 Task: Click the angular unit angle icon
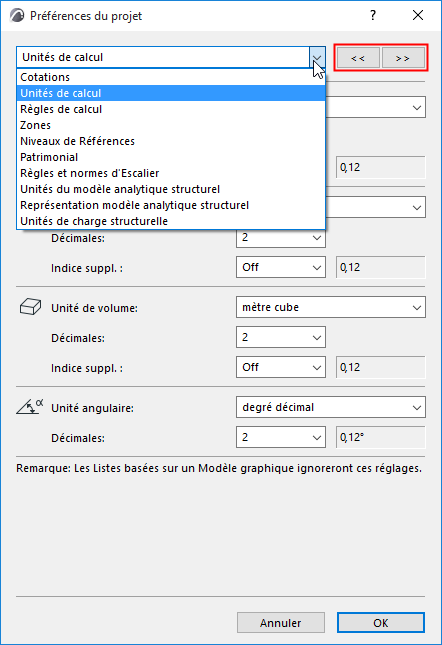pyautogui.click(x=30, y=407)
